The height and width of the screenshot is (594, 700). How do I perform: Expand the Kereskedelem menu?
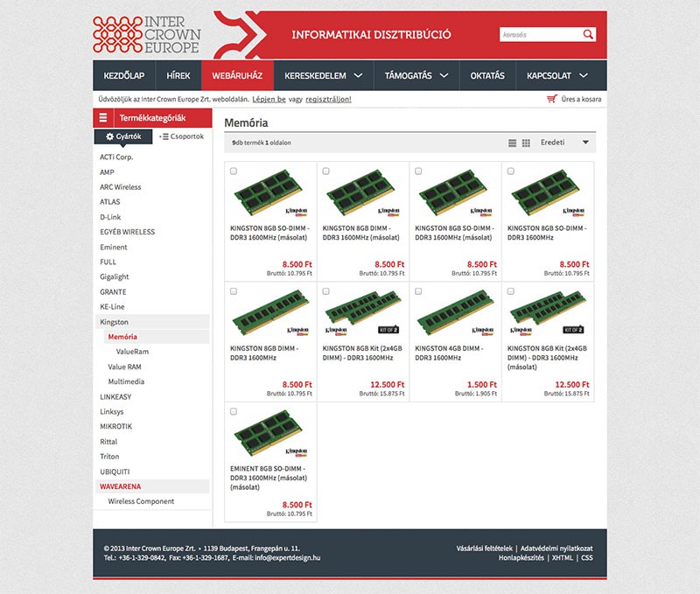[323, 76]
